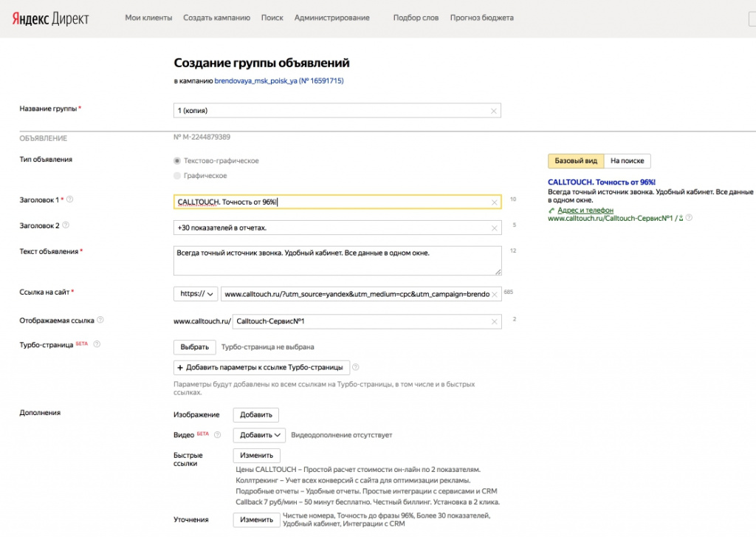Click preview headline CALLTOUCH. Точность от 96%!
This screenshot has width=756, height=537.
point(602,182)
